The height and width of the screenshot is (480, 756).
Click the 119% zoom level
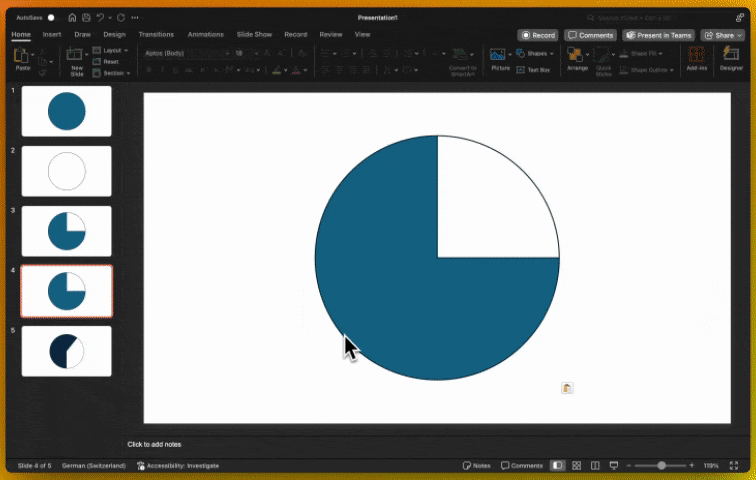click(x=711, y=466)
